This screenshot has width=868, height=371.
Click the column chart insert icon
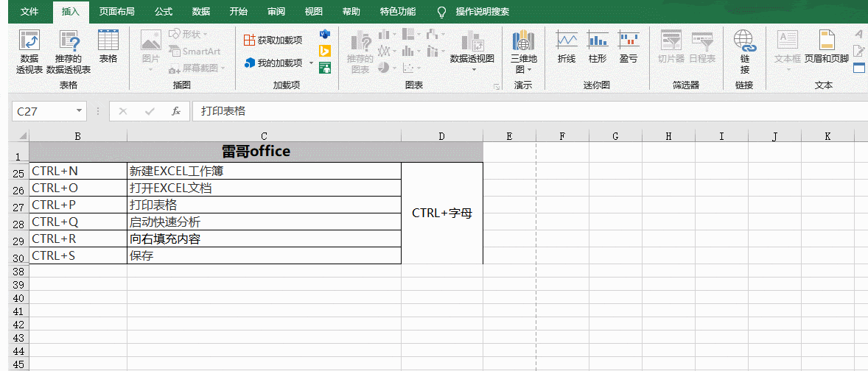[384, 35]
